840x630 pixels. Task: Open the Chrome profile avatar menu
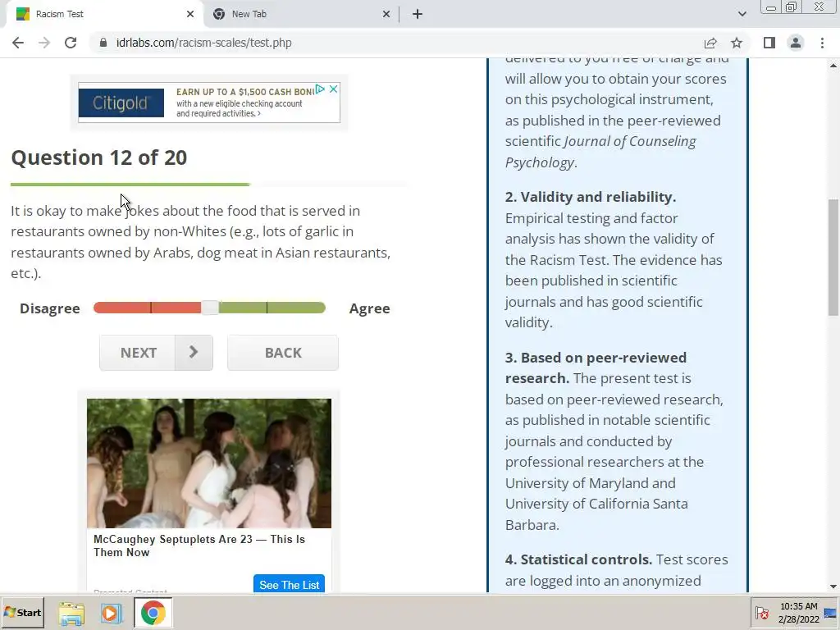pyautogui.click(x=796, y=43)
